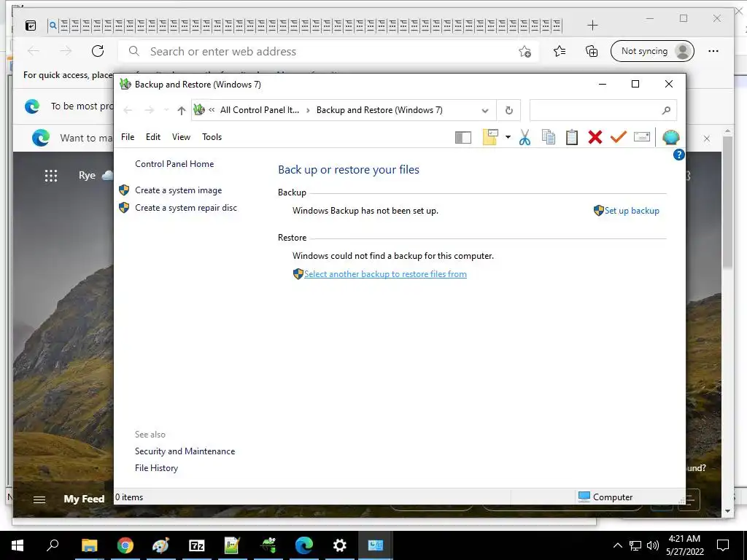Refresh the Edge browser page
The height and width of the screenshot is (560, 747).
(x=98, y=51)
